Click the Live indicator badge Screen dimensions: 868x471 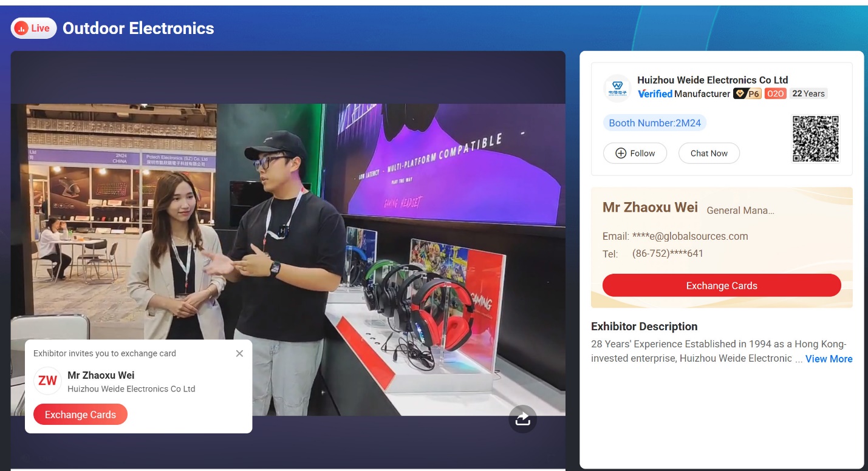coord(34,28)
